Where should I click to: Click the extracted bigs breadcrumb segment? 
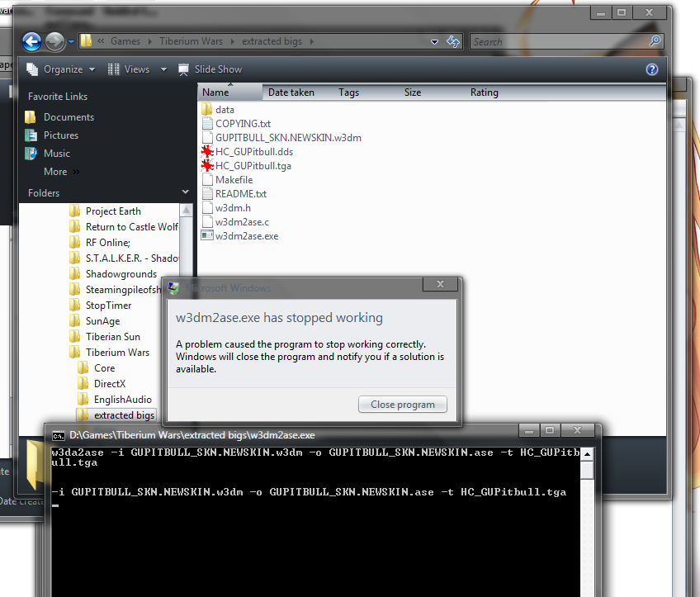(272, 41)
